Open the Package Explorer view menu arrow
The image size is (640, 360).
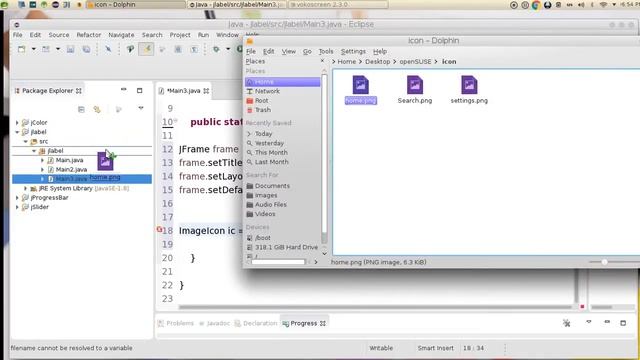pyautogui.click(x=141, y=108)
